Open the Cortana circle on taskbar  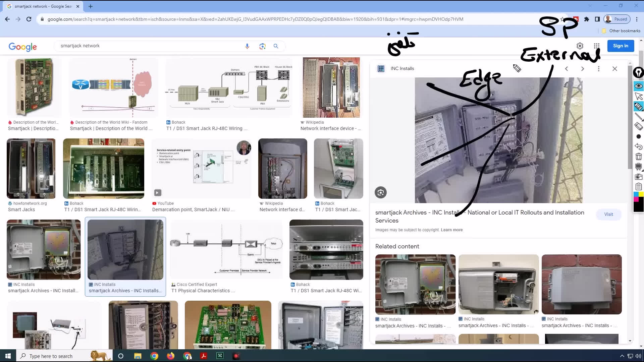pos(121,356)
